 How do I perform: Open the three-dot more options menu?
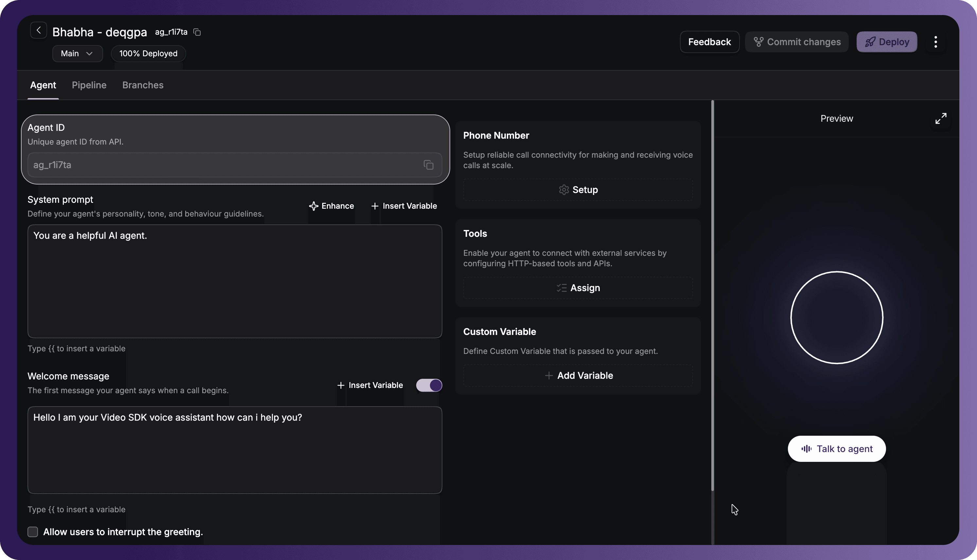935,42
